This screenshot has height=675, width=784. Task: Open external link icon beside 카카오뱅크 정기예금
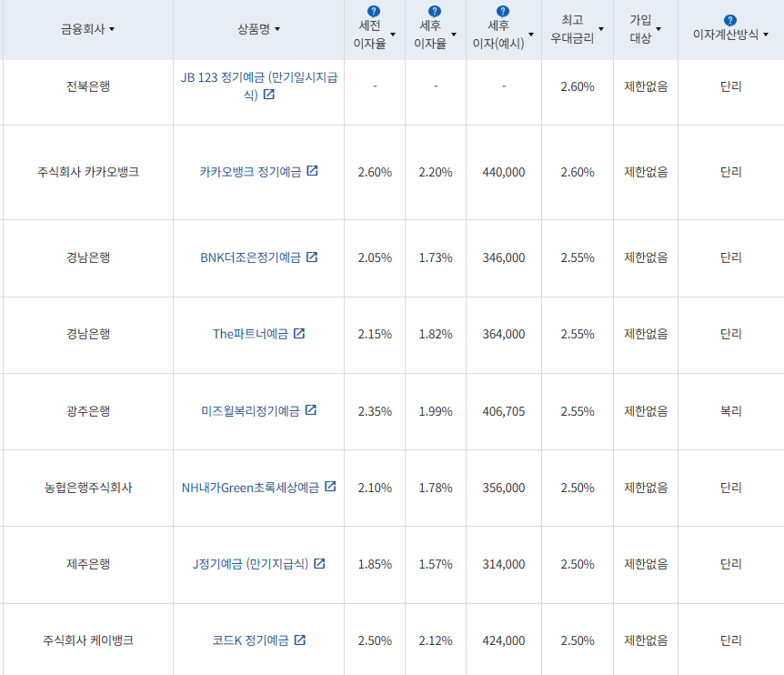313,170
